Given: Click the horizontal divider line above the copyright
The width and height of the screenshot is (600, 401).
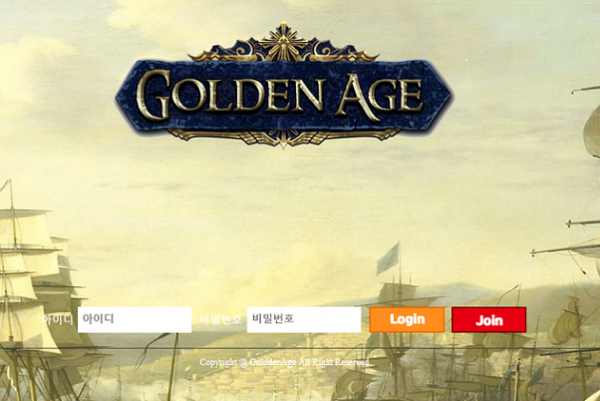Looking at the screenshot, I should (x=300, y=348).
